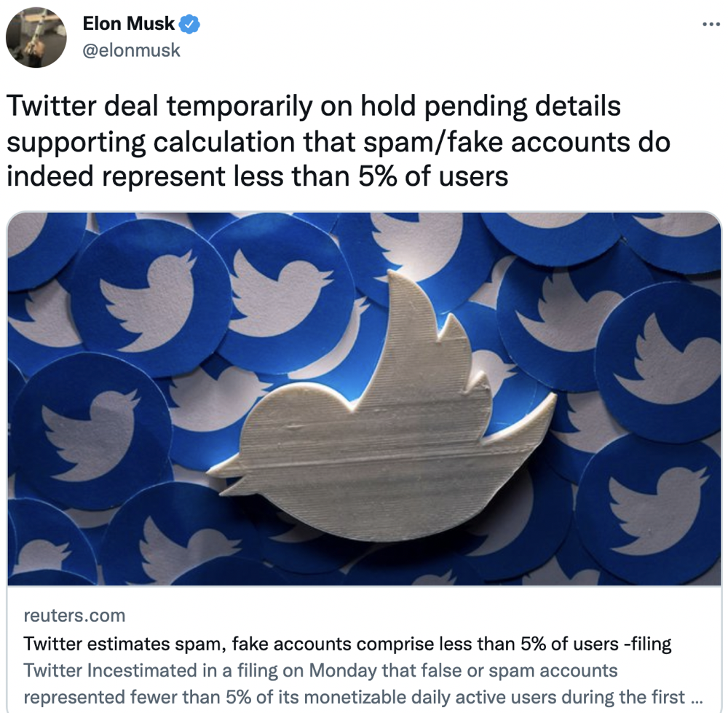Open Elon Musk's profile picture
The height and width of the screenshot is (713, 728).
coord(36,37)
